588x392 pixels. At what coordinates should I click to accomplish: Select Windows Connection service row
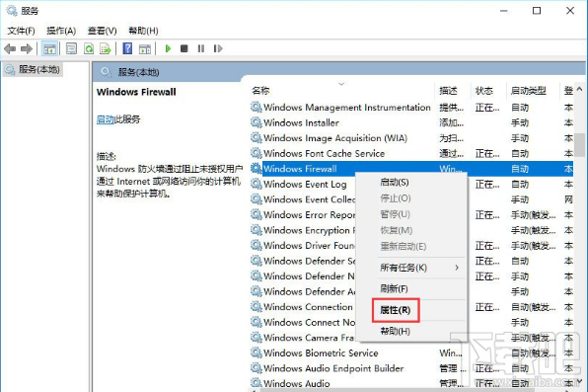pyautogui.click(x=308, y=307)
